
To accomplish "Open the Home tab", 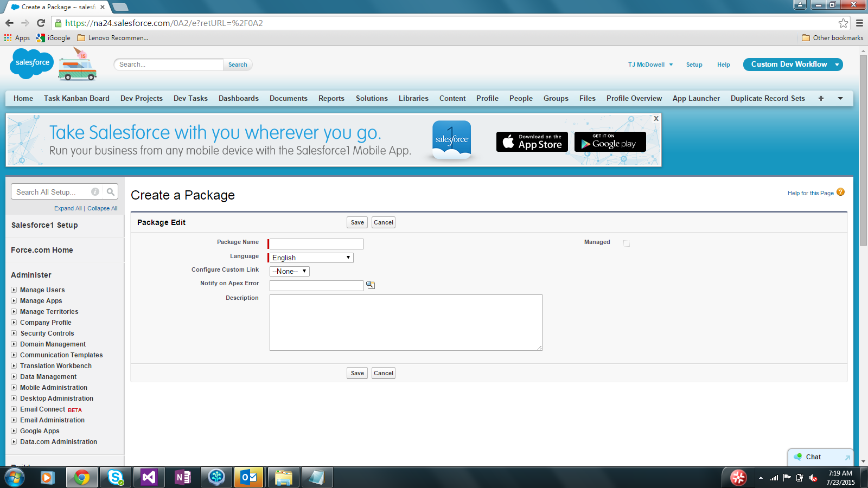I will pos(23,98).
